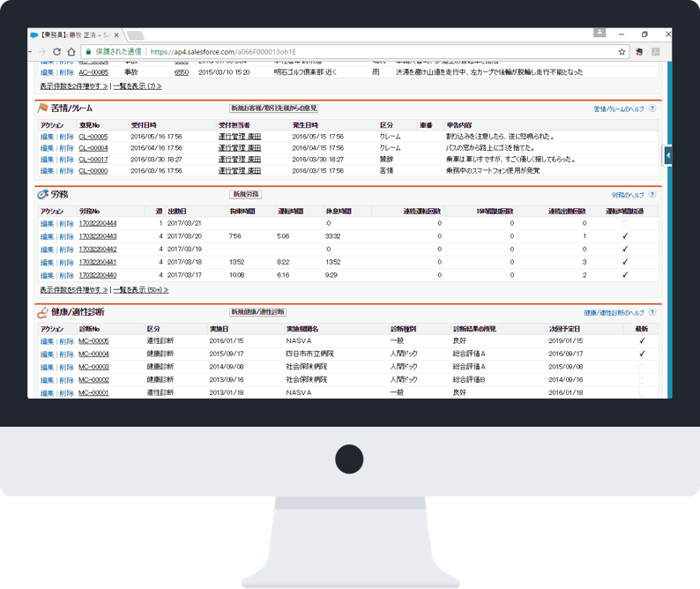Expand the collapsed sidebar arrow handle
700x589 pixels.
coord(667,155)
